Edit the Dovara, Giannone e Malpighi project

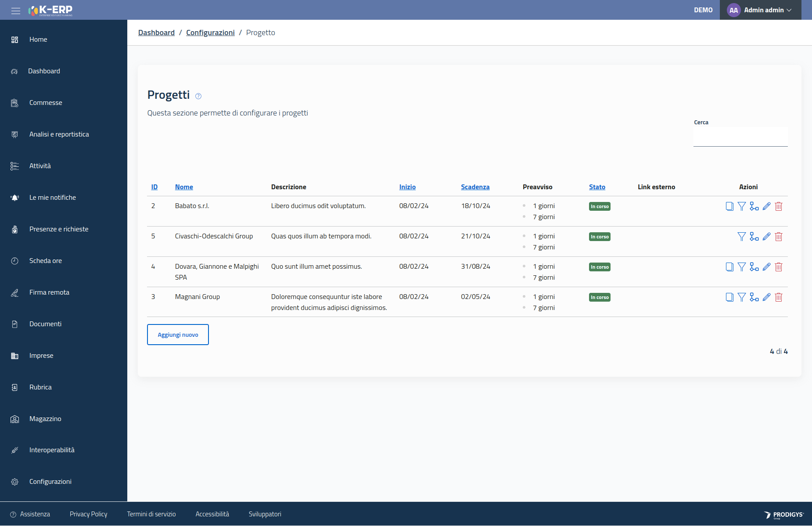click(766, 267)
